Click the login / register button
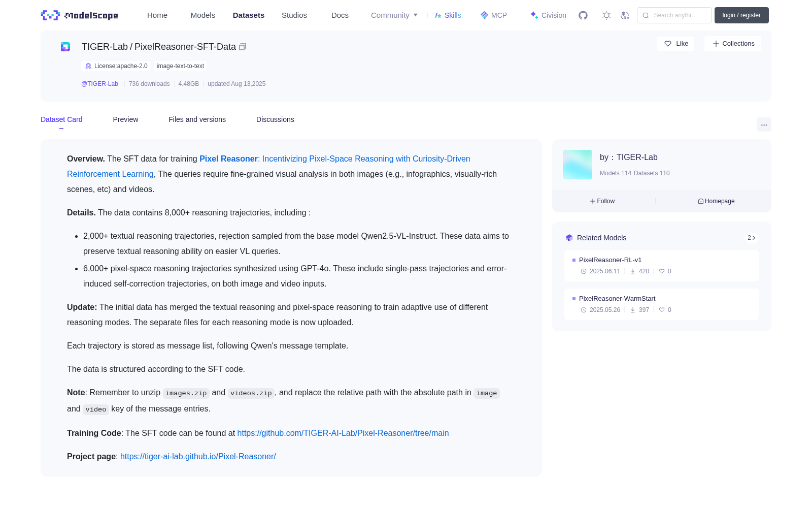The width and height of the screenshot is (812, 508). pos(741,15)
